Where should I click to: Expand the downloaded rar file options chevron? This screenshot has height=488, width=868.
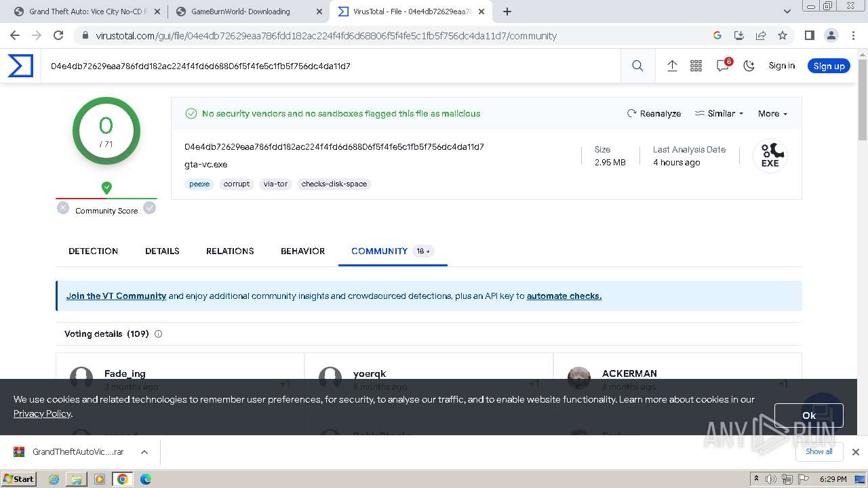pyautogui.click(x=144, y=451)
